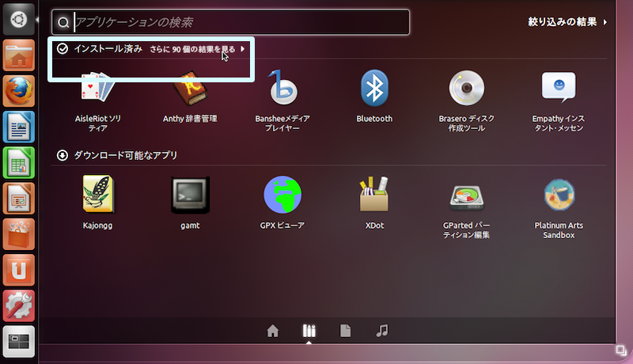The image size is (633, 364).
Task: Select GPX ビューア globe icon
Action: pos(282,195)
